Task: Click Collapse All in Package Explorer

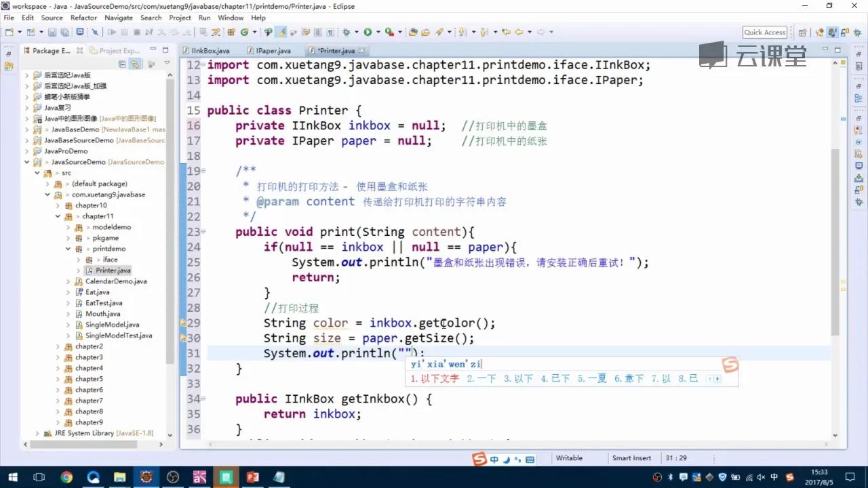Action: pyautogui.click(x=122, y=64)
